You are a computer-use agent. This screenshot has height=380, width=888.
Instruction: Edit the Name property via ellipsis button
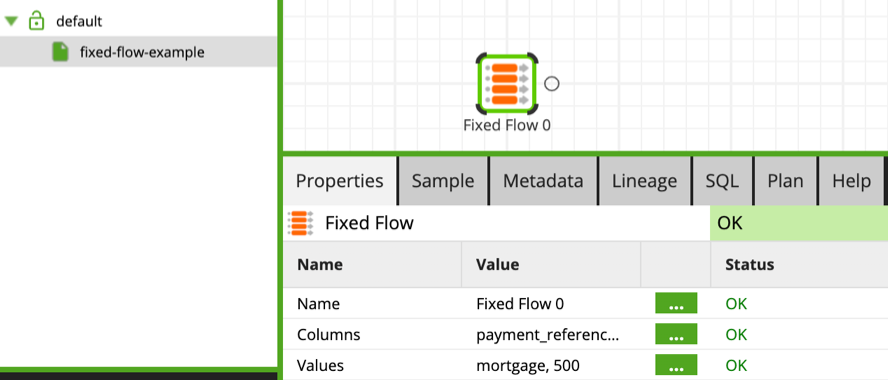point(676,304)
